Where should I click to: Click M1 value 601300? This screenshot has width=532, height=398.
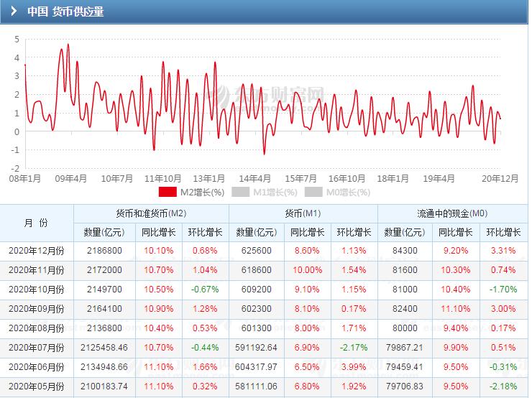[x=257, y=328]
